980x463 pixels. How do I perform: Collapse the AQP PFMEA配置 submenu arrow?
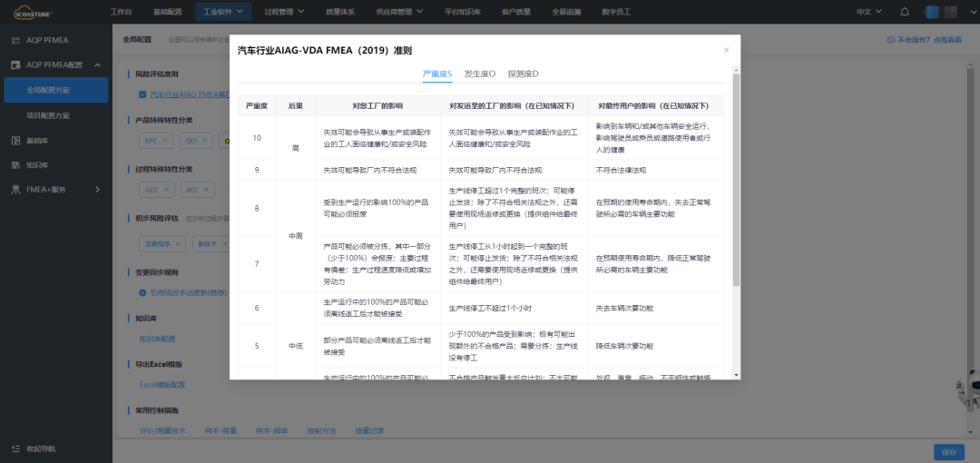97,65
